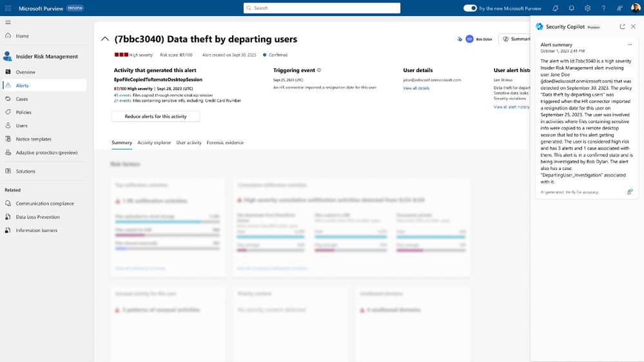This screenshot has height=362, width=644.
Task: Toggle Try the new Microsoft Purview
Action: [x=470, y=8]
